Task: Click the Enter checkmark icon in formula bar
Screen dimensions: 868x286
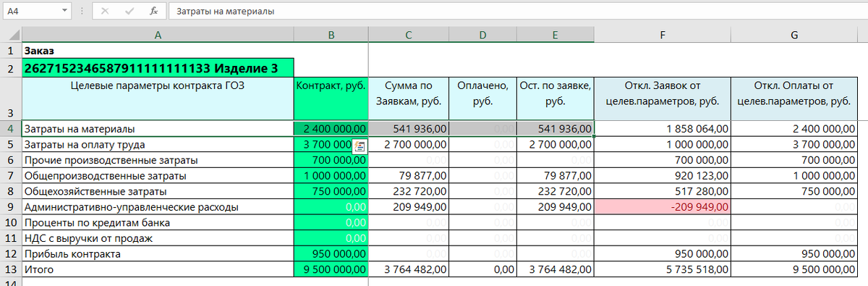Action: click(x=129, y=12)
